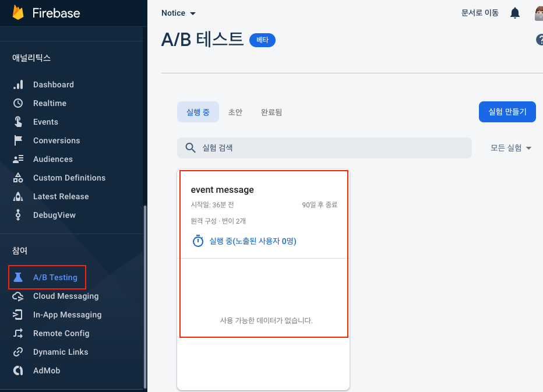Click the Remote Config icon
Viewport: 543px width, 392px height.
pyautogui.click(x=18, y=333)
